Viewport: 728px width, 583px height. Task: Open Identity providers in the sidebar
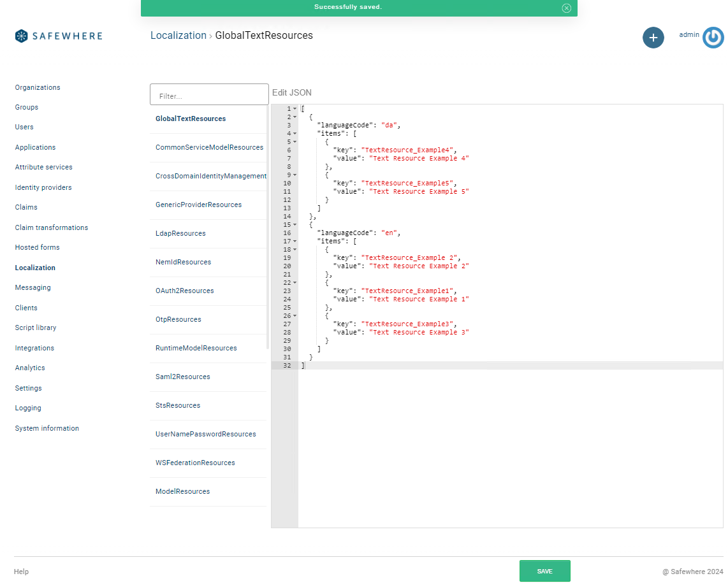(43, 187)
